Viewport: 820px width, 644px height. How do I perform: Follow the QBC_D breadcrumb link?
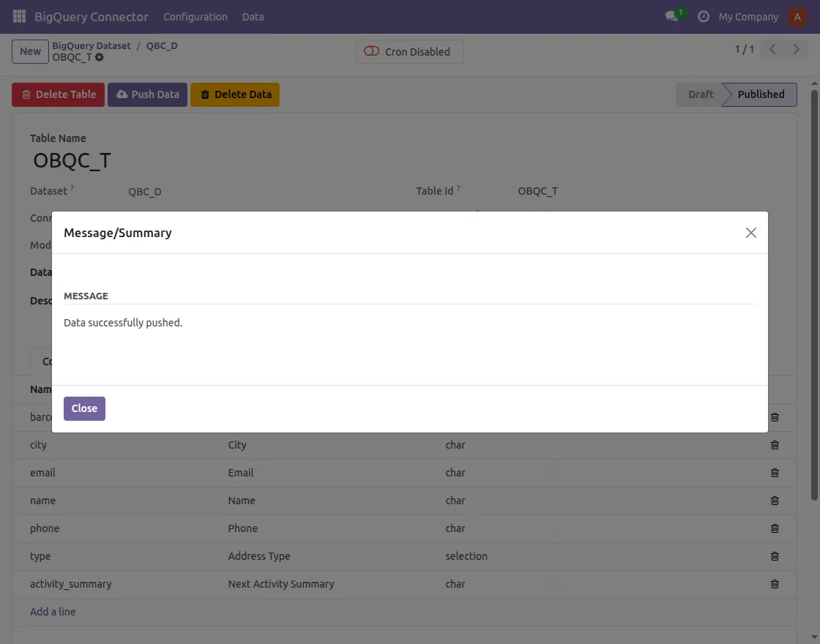click(162, 45)
